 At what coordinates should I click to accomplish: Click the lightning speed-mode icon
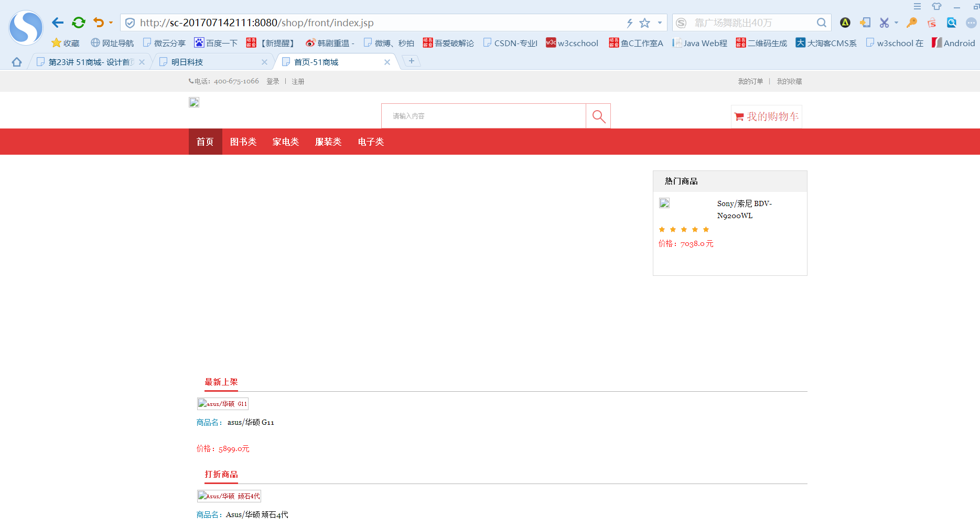coord(630,23)
